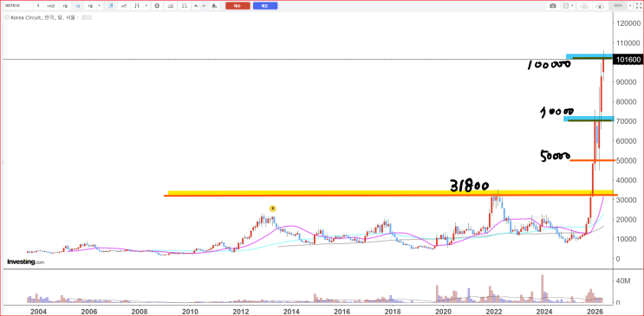Click the compare symbols scale icon
This screenshot has height=316, width=644.
(x=185, y=6)
